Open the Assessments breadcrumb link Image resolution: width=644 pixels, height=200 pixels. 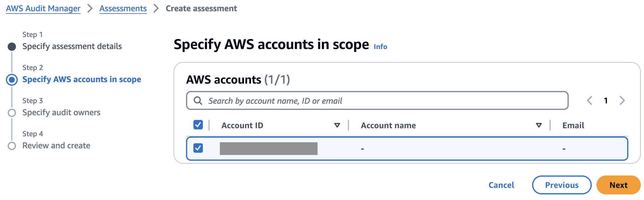[123, 8]
